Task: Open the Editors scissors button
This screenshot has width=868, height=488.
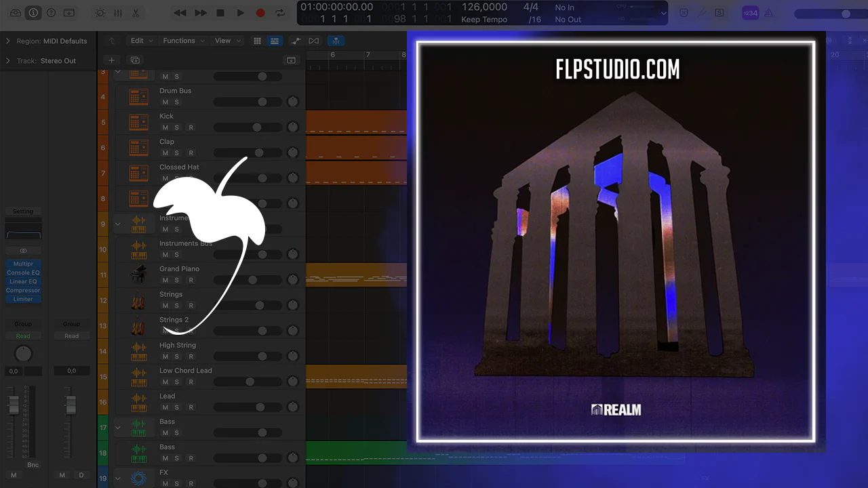Action: click(136, 13)
